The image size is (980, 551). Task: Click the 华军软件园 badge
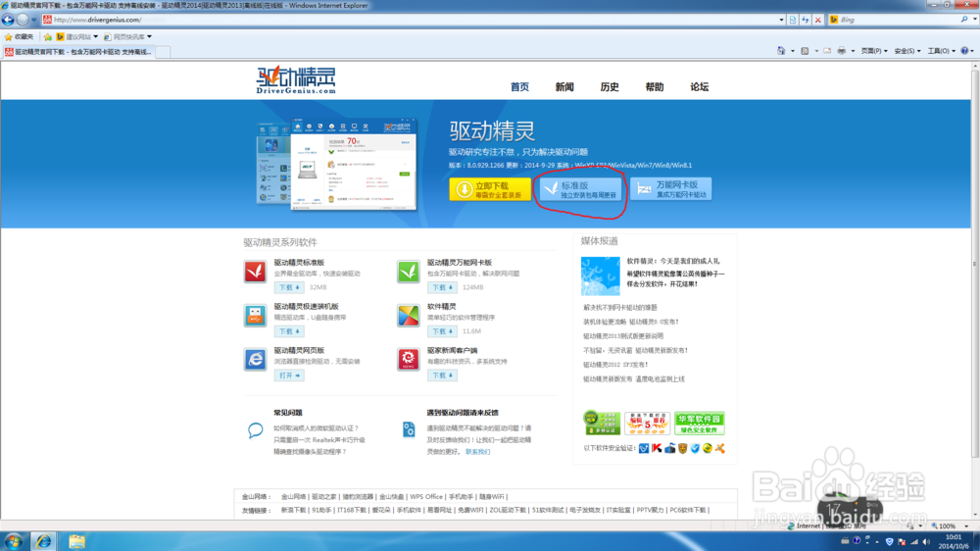coord(699,424)
